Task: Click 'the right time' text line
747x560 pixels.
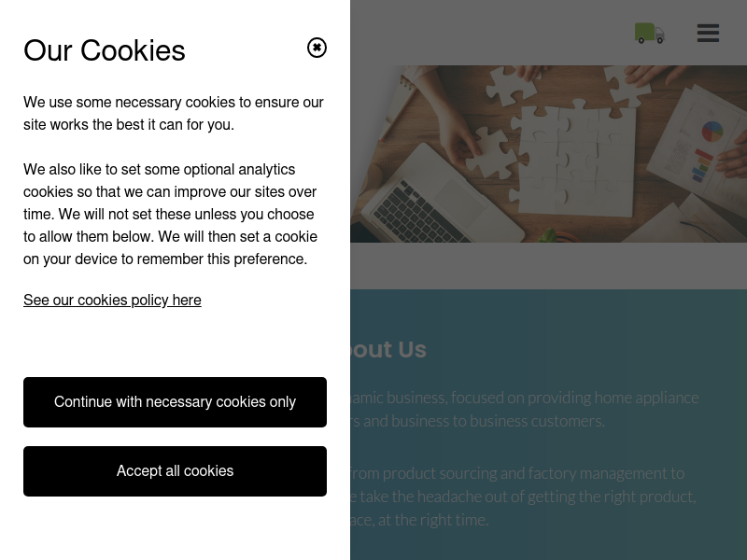Action: 419,520
